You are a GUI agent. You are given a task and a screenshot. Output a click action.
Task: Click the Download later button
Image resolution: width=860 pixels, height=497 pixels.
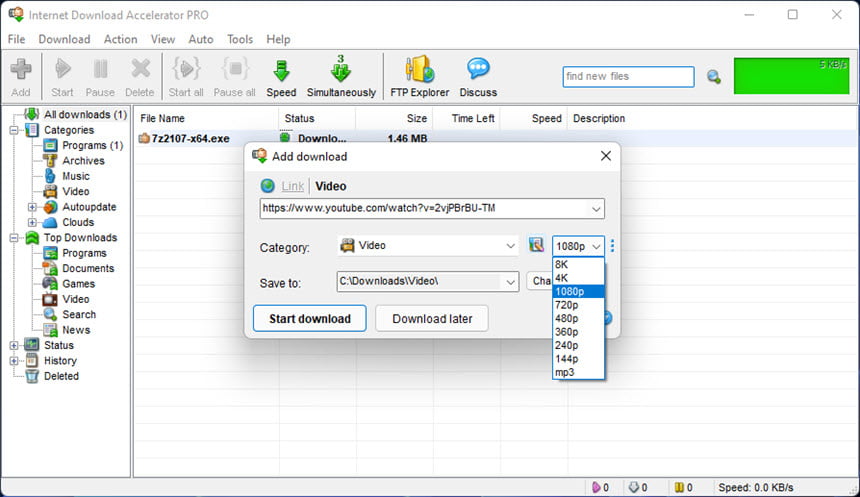432,319
